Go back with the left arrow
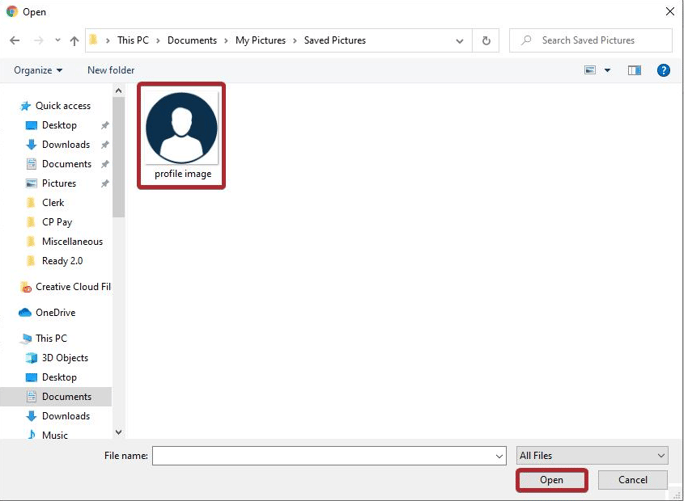The height and width of the screenshot is (501, 688). click(x=15, y=41)
